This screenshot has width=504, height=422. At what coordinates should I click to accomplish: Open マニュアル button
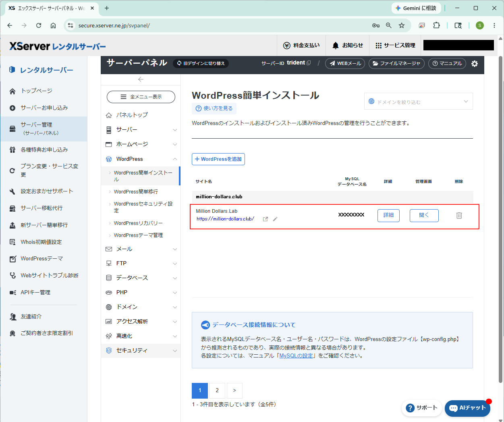447,63
